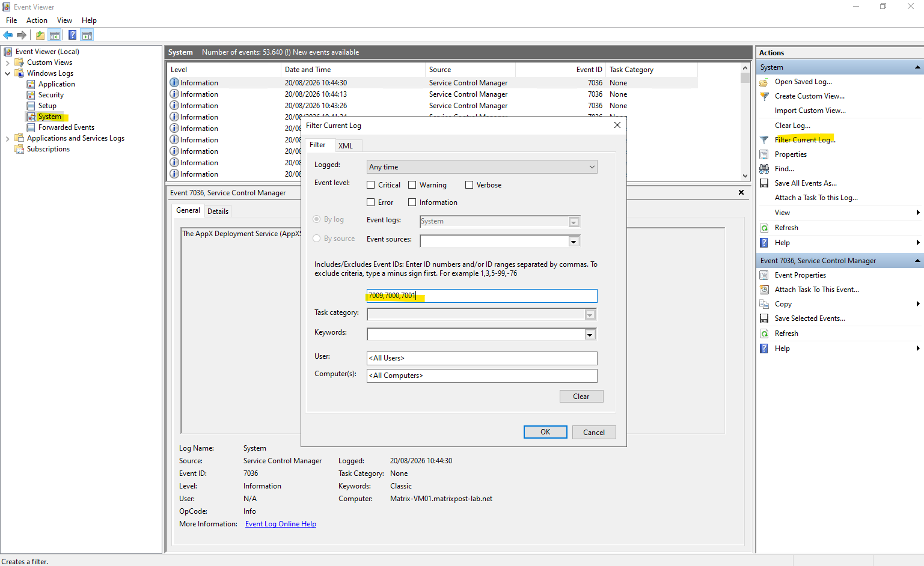Click the blue Help question mark toolbar icon

[73, 35]
